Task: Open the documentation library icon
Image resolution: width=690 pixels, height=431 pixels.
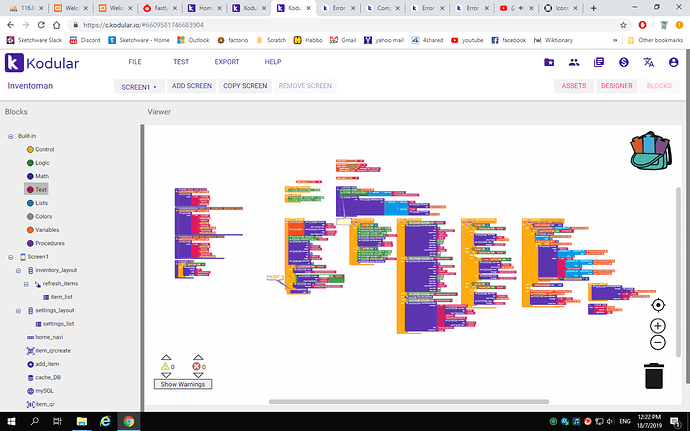Action: click(599, 63)
